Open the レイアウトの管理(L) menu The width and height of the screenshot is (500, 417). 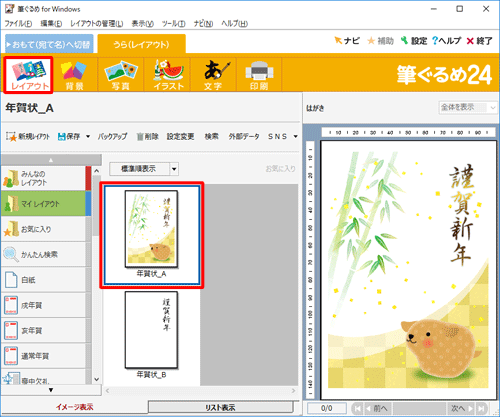click(97, 23)
